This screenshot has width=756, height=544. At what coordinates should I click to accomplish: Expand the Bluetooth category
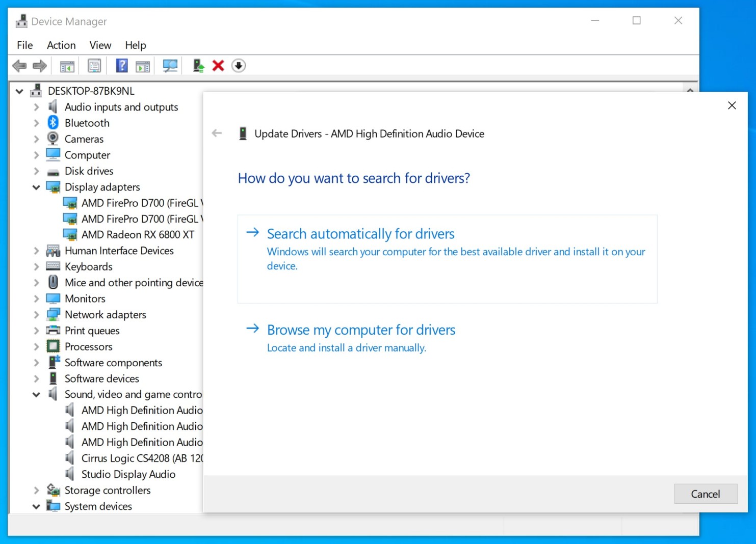coord(36,123)
